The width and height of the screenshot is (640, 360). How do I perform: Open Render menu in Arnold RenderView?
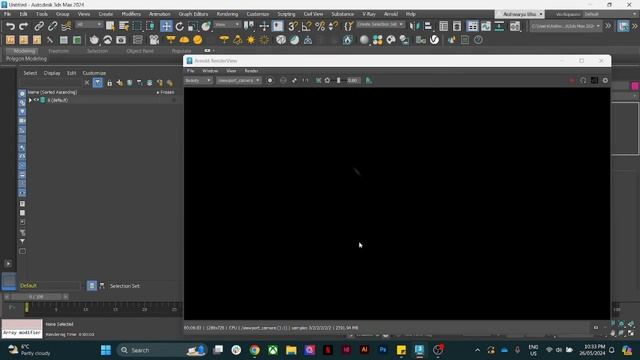[x=251, y=71]
